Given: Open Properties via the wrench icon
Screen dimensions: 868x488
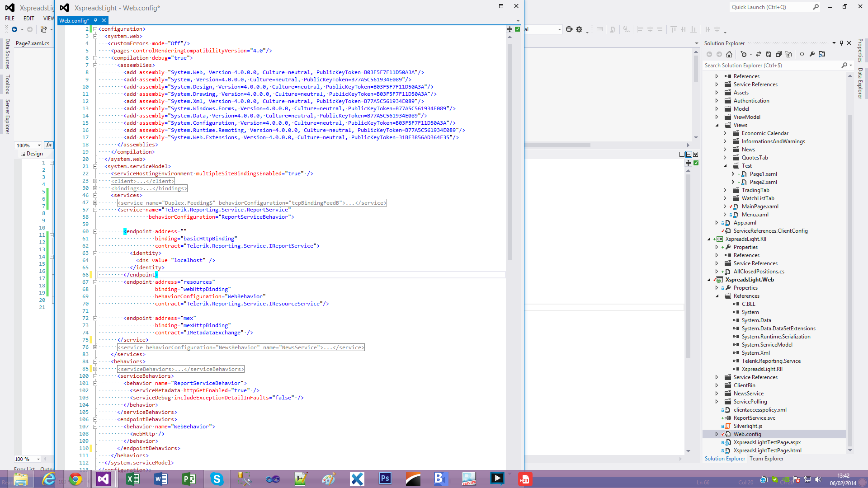Looking at the screenshot, I should tap(812, 54).
